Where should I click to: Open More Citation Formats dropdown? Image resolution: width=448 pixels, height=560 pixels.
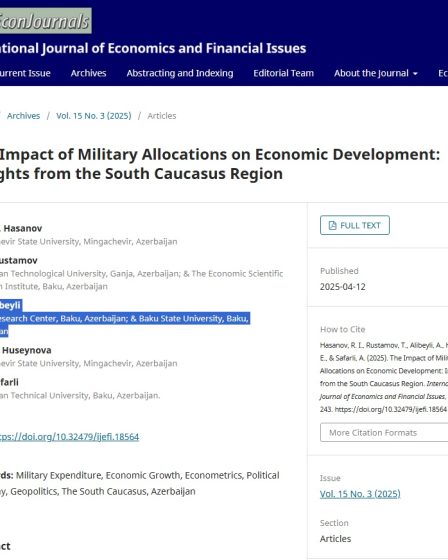pos(384,432)
